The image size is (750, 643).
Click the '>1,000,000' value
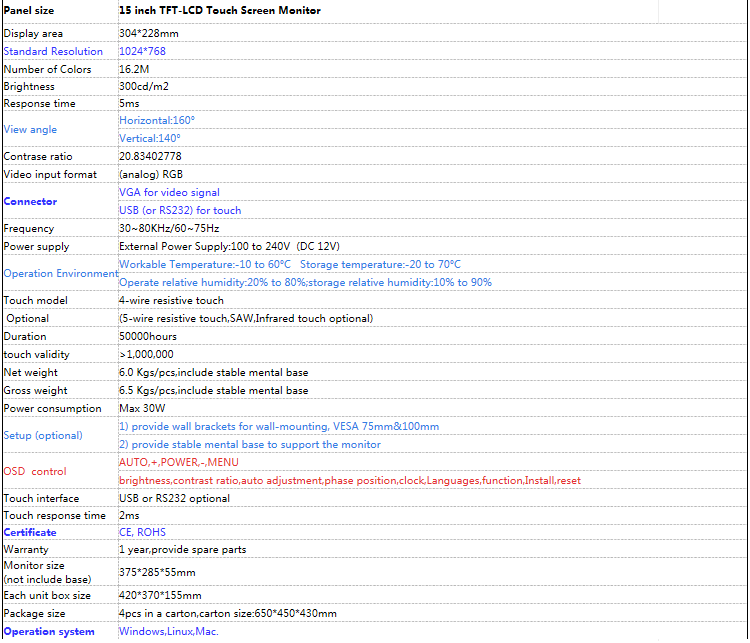146,355
